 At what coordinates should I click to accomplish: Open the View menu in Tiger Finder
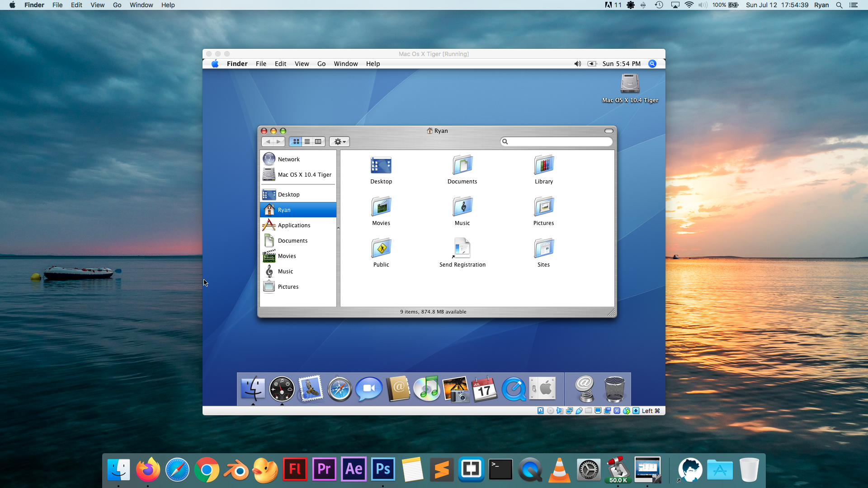click(x=302, y=64)
